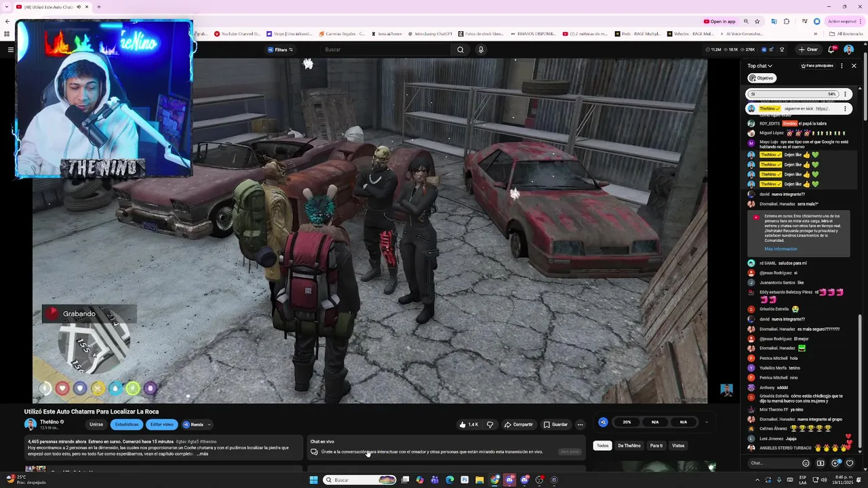The width and height of the screenshot is (868, 488).
Task: Activate voice search microphone icon
Action: tap(481, 49)
